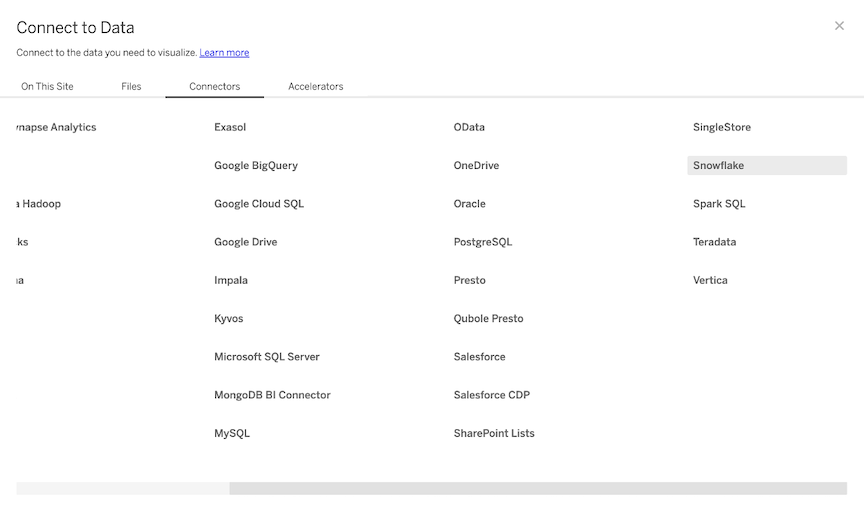Image resolution: width=864 pixels, height=512 pixels.
Task: Select the Qubole Presto connector
Action: 488,319
